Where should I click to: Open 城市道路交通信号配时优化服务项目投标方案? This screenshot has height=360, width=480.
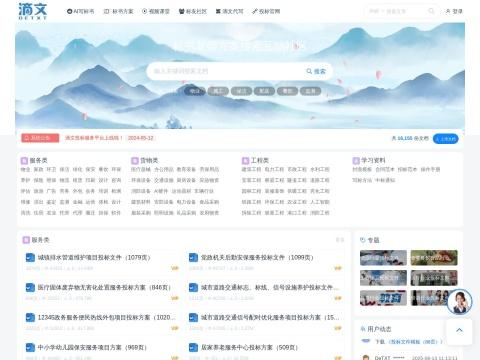[x=270, y=317]
